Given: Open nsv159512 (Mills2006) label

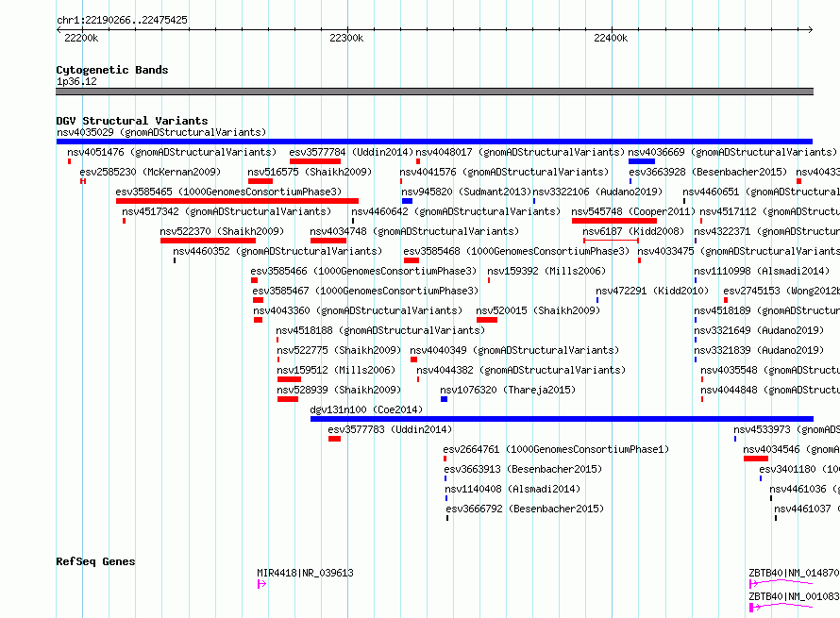Looking at the screenshot, I should (x=336, y=370).
